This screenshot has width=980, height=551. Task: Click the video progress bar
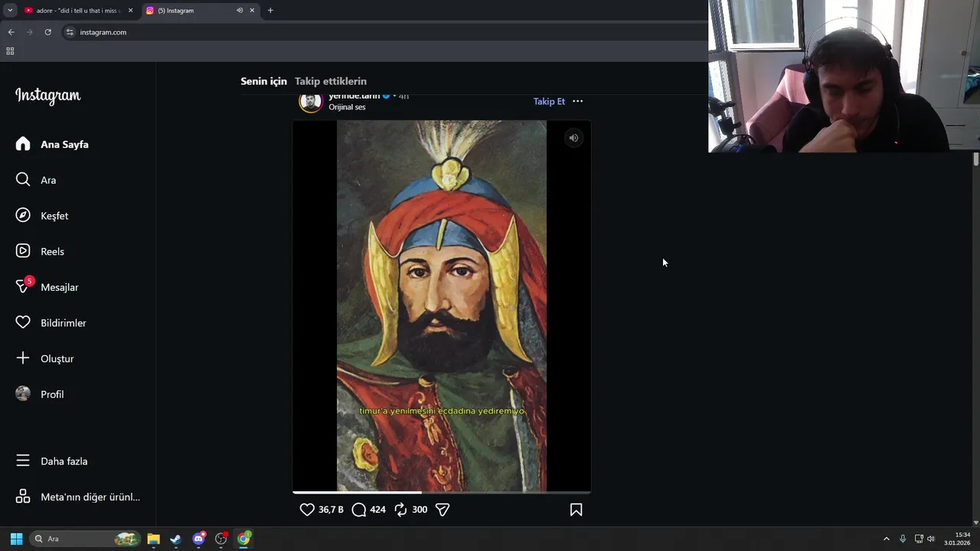pos(442,492)
